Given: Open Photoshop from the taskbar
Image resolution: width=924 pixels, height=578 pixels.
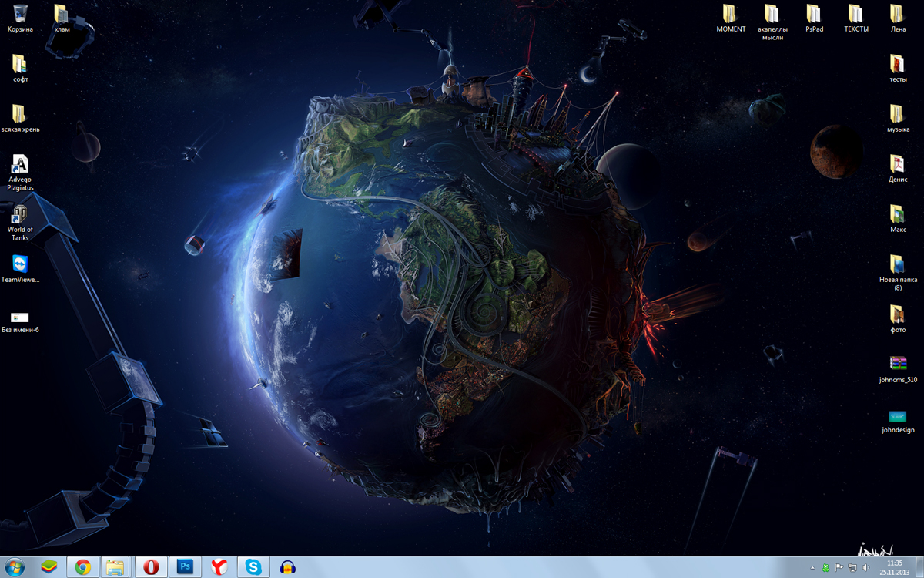Looking at the screenshot, I should click(x=185, y=567).
